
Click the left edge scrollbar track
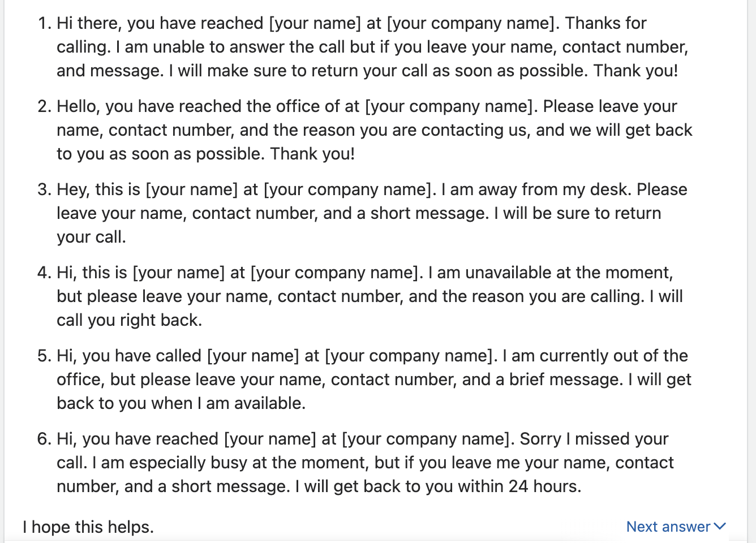[x=5, y=271]
